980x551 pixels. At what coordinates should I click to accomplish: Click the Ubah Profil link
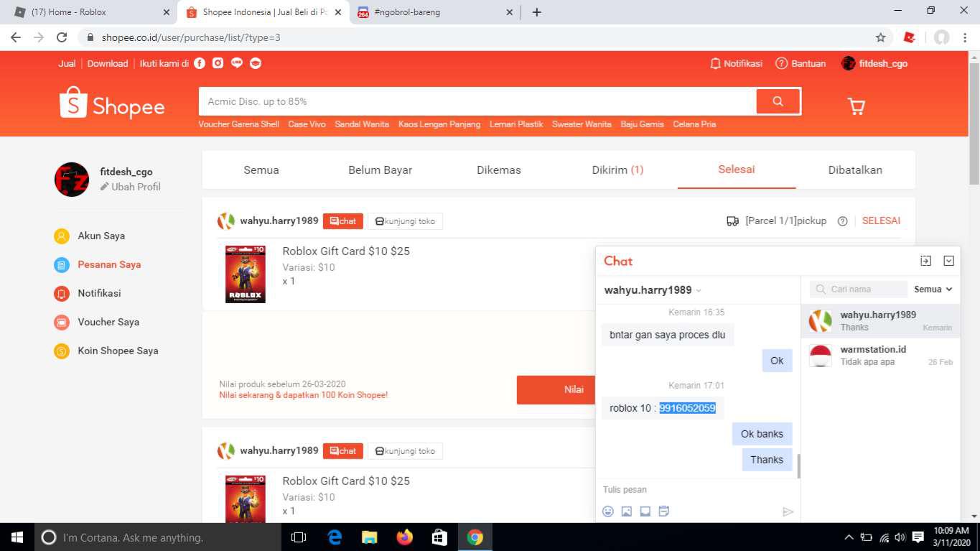[130, 187]
